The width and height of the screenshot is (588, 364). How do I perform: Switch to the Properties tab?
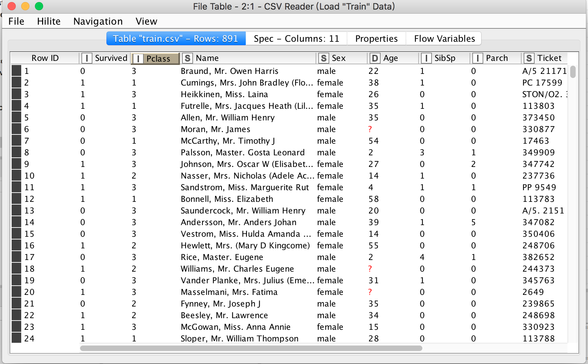(x=376, y=39)
